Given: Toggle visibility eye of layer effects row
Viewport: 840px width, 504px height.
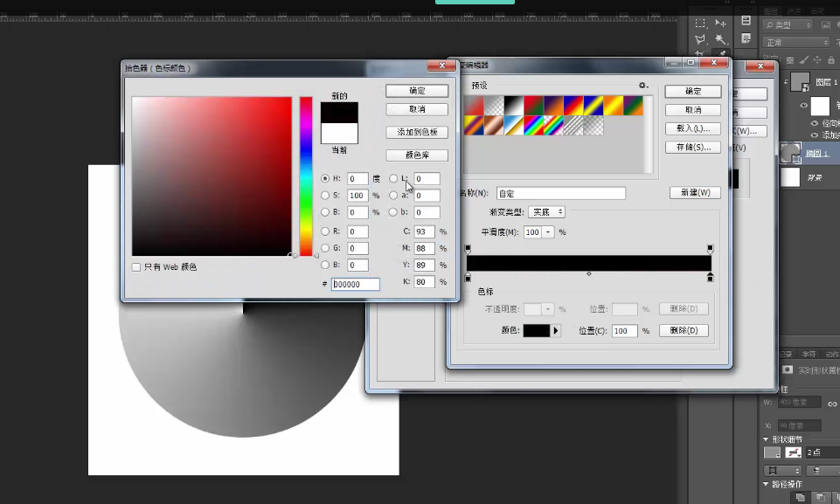Looking at the screenshot, I should coord(803,106).
